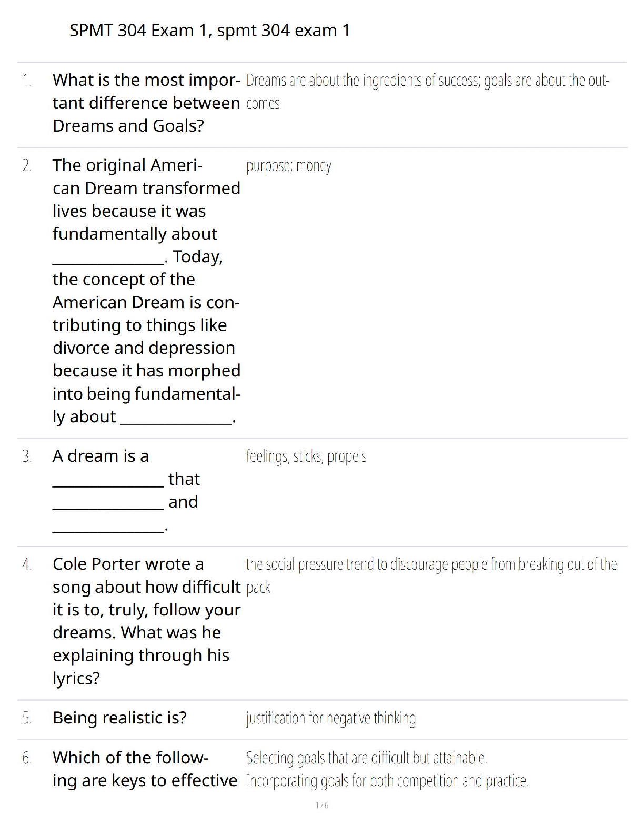Click the blank line before "and"
The width and height of the screenshot is (644, 834).
[108, 508]
